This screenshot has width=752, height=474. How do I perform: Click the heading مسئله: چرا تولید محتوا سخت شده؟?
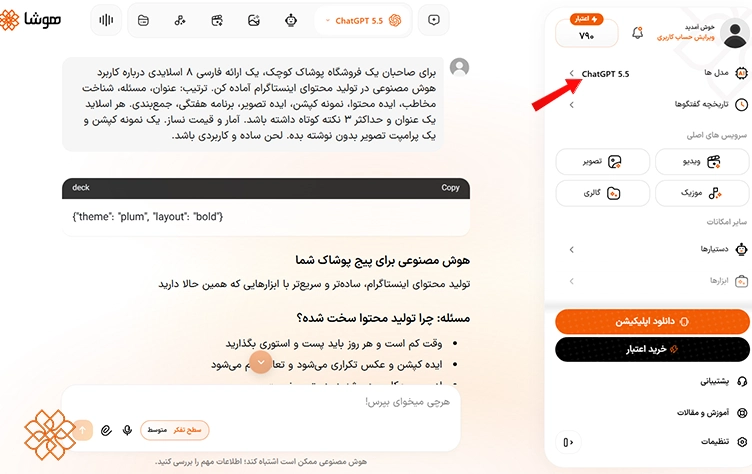pos(383,318)
